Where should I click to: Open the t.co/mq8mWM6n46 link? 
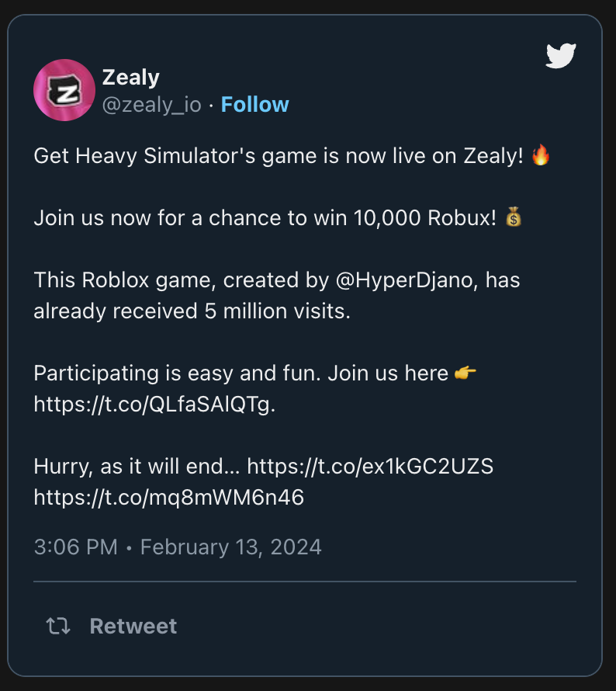coord(168,498)
